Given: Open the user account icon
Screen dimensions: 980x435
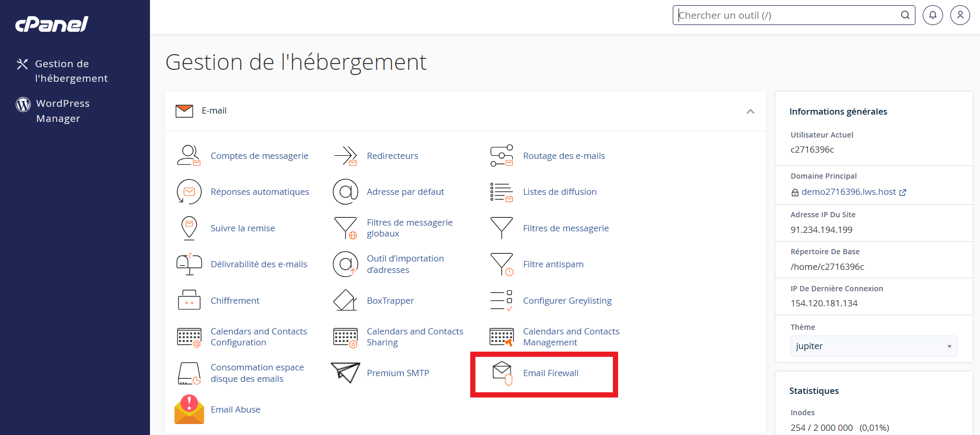Looking at the screenshot, I should (960, 15).
